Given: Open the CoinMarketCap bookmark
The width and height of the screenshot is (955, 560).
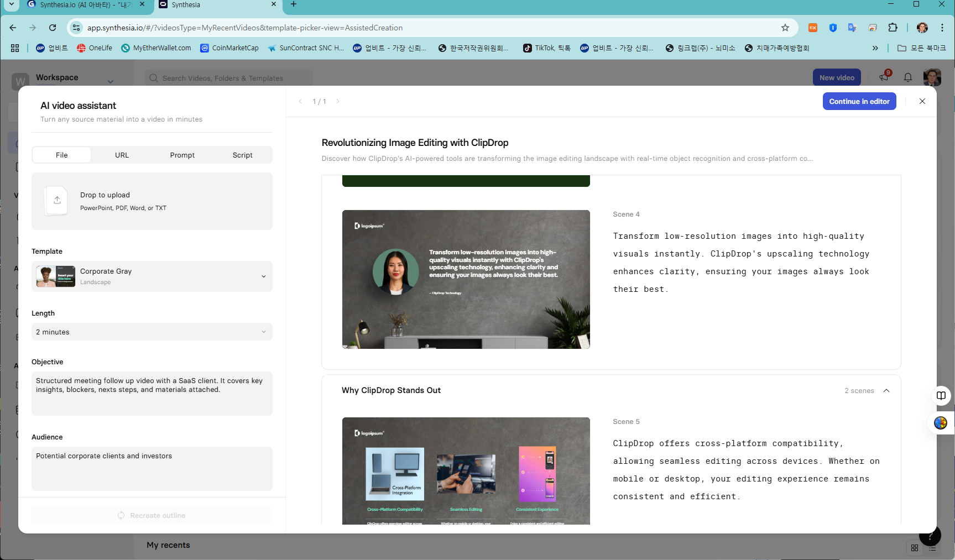Looking at the screenshot, I should (x=229, y=48).
